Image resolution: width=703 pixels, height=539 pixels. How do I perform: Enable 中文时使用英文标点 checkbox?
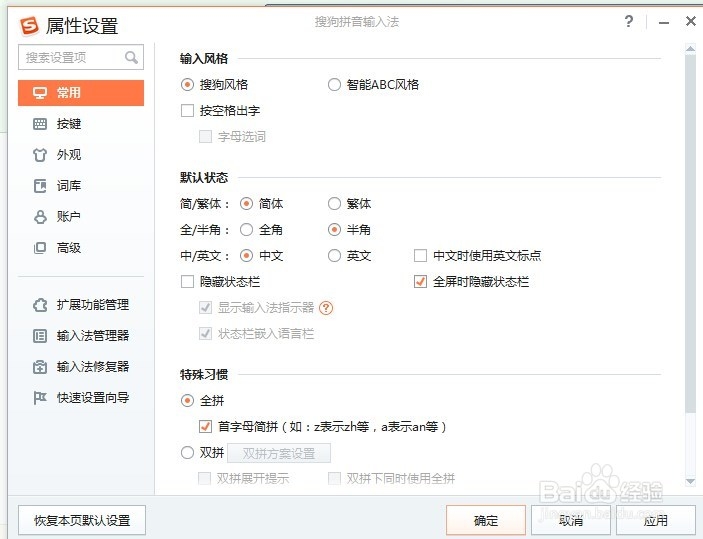click(x=420, y=256)
